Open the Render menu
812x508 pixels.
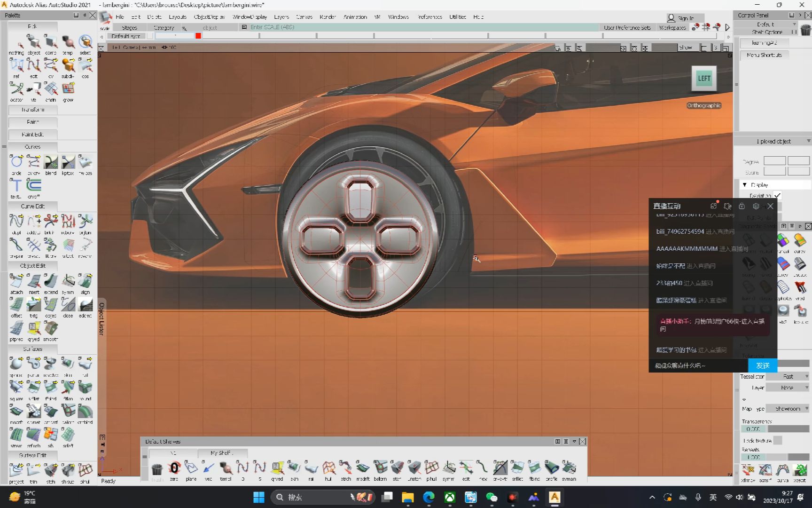pos(328,17)
